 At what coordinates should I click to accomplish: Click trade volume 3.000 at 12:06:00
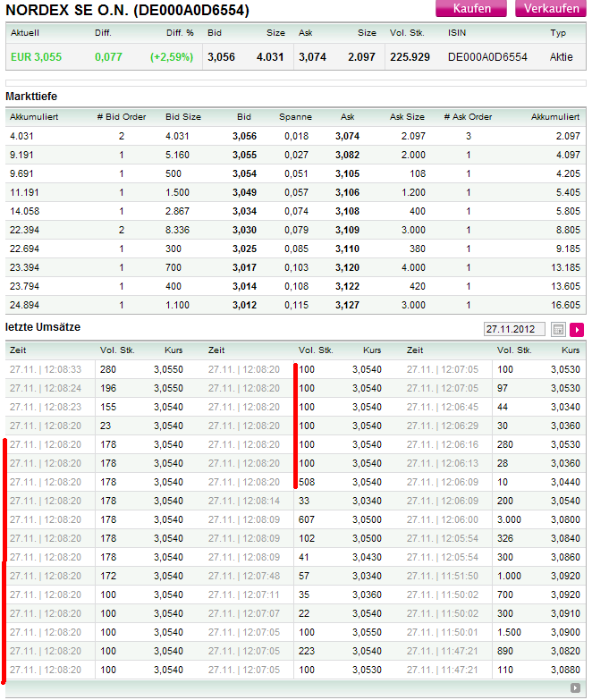509,519
